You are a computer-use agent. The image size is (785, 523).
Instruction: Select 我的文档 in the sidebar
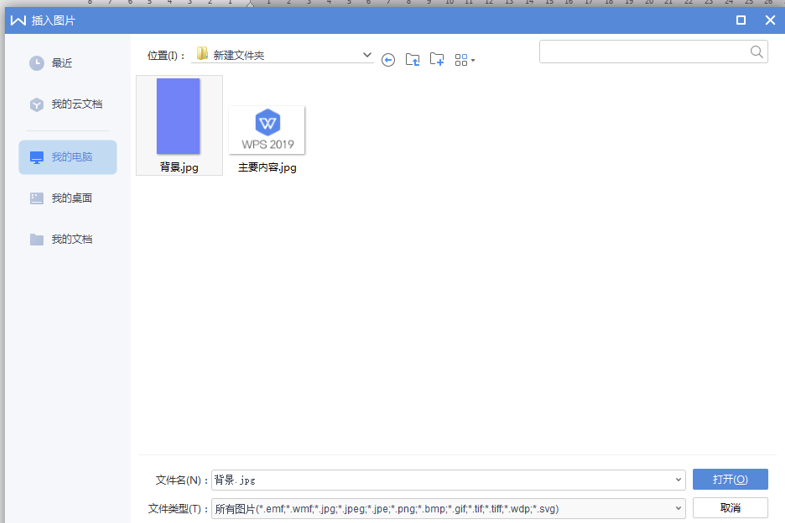tap(68, 239)
